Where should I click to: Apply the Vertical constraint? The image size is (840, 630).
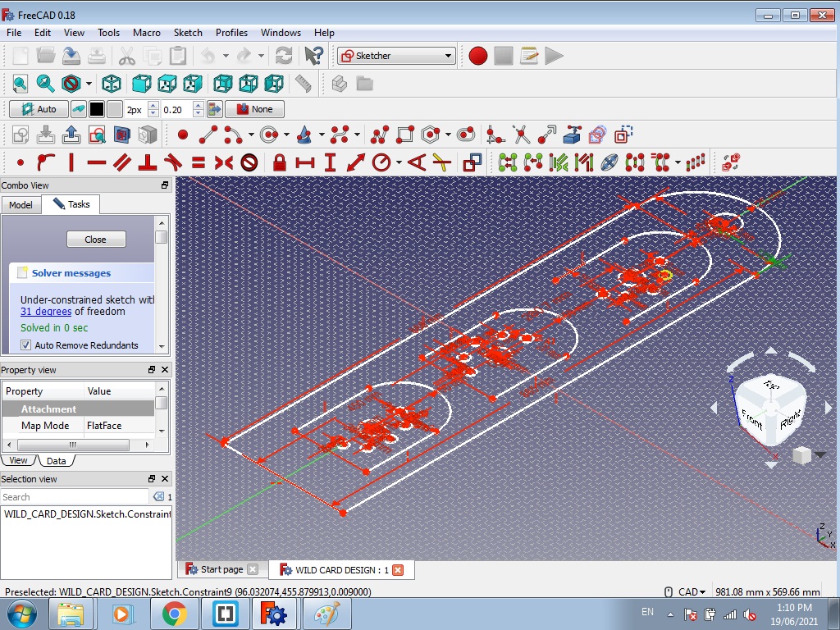(71, 162)
